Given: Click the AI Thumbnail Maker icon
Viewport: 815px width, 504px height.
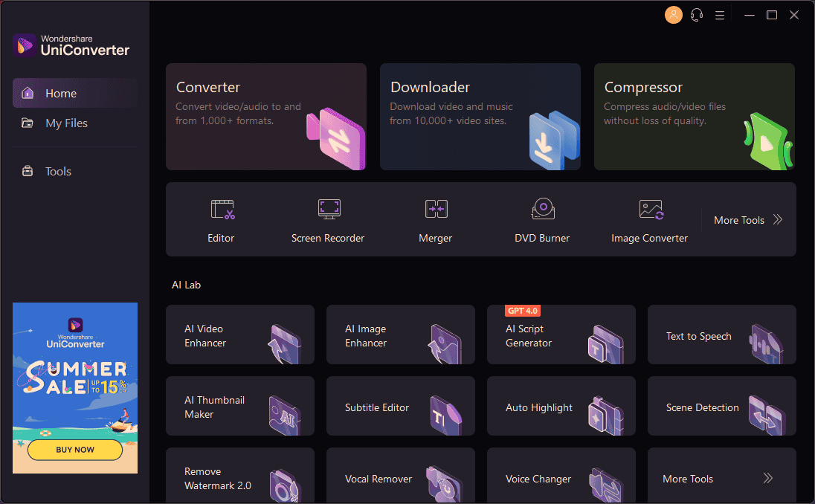Looking at the screenshot, I should tap(285, 415).
